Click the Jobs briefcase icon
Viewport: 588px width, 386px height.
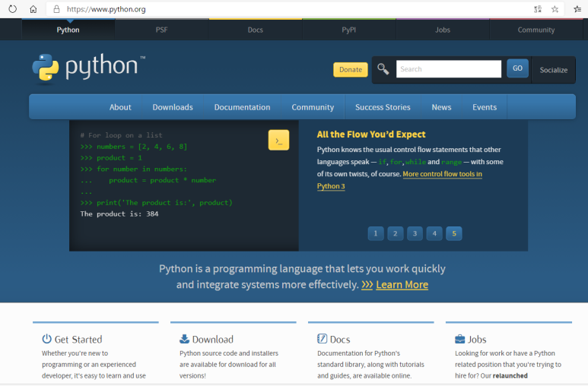coord(459,339)
